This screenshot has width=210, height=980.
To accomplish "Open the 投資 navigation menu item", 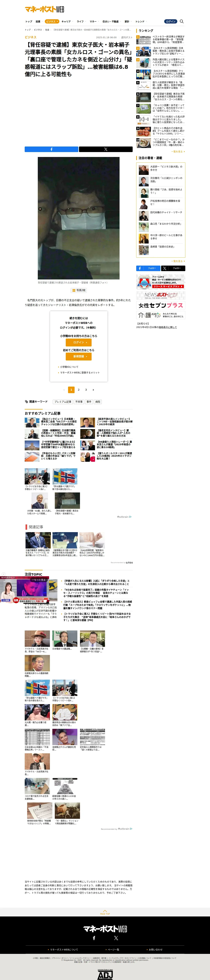I will coord(38,22).
